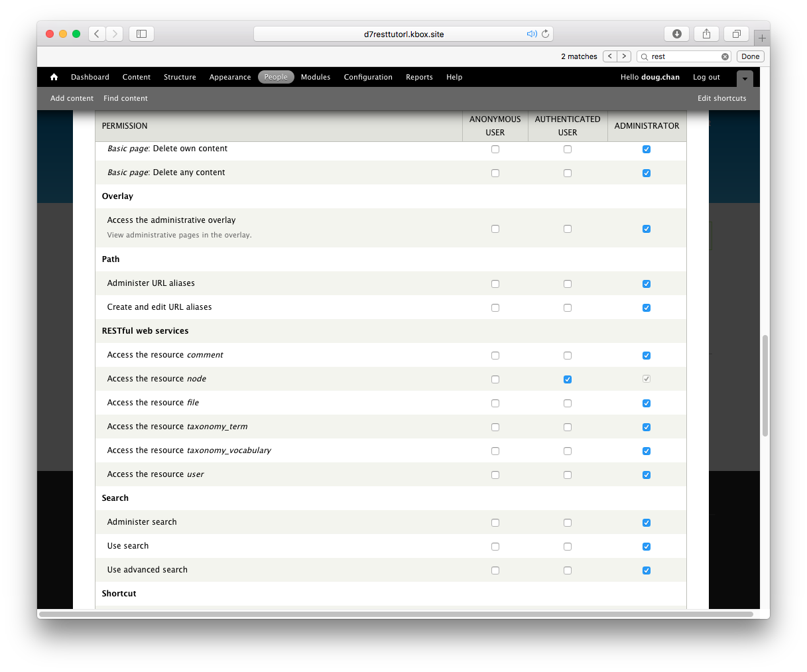Toggle the Safari sidebar button
This screenshot has height=672, width=807.
(141, 34)
